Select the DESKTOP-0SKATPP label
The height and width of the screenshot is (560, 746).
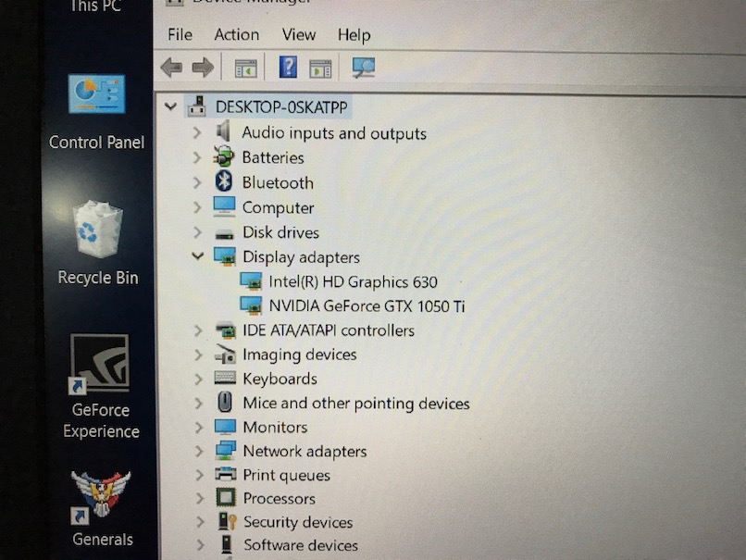(x=281, y=107)
